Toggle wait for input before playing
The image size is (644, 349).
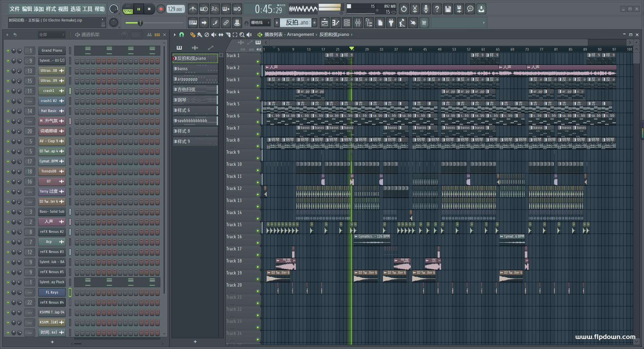204,9
